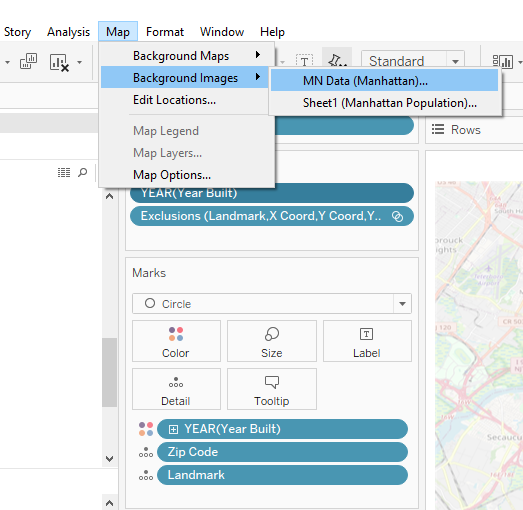Click the pin annotation toolbar icon

(337, 61)
